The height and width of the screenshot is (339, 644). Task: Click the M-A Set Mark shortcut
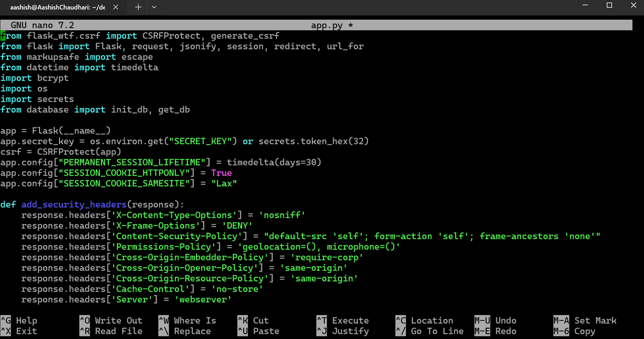[x=585, y=321]
